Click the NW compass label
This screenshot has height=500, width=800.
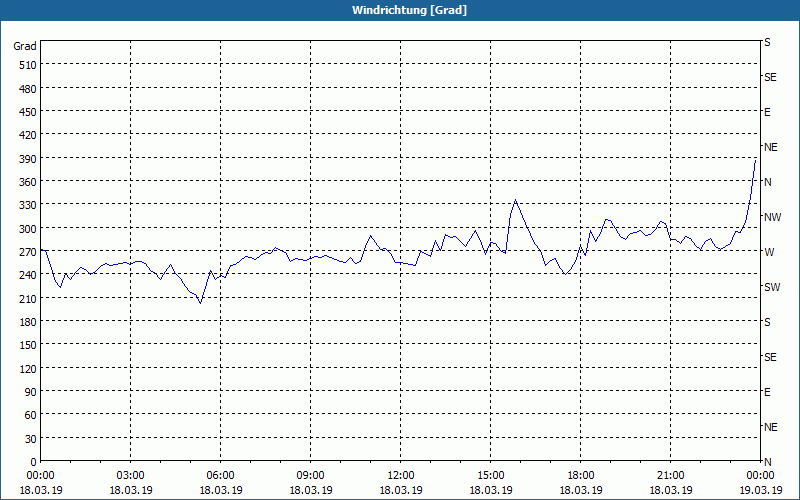pos(772,217)
